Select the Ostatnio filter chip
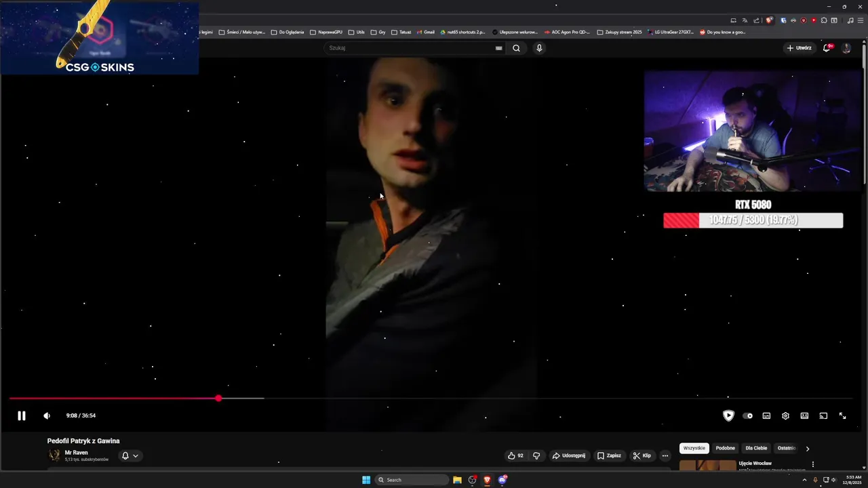This screenshot has height=488, width=868. tap(786, 448)
